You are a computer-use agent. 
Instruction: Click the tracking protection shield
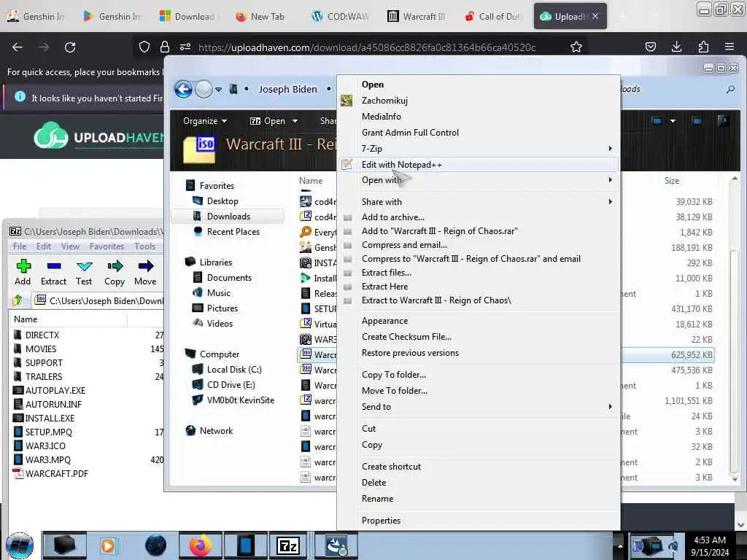tap(144, 47)
